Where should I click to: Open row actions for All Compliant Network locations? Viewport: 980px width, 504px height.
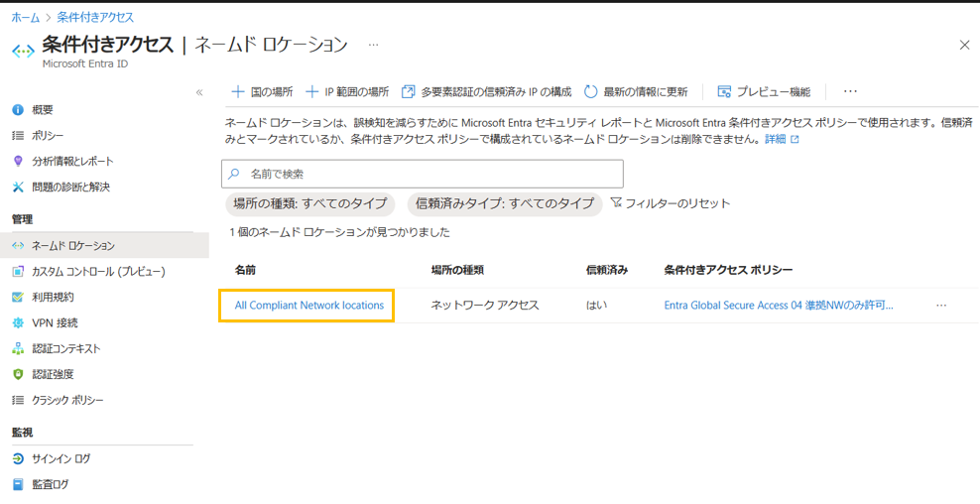click(941, 306)
